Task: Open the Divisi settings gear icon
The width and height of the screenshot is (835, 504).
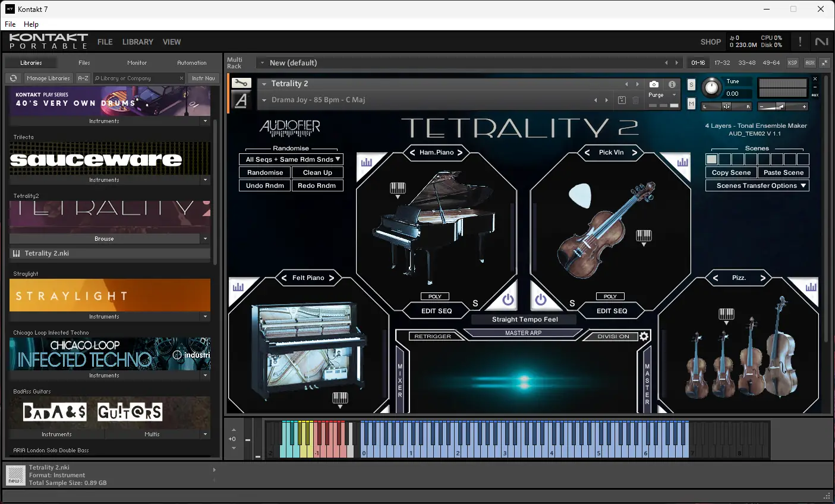Action: click(x=644, y=336)
